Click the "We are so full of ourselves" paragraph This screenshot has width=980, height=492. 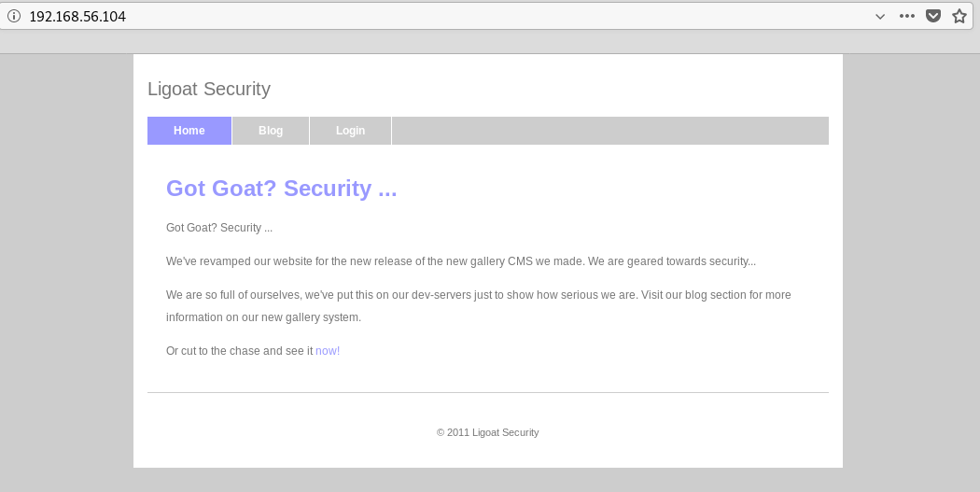tap(478, 295)
